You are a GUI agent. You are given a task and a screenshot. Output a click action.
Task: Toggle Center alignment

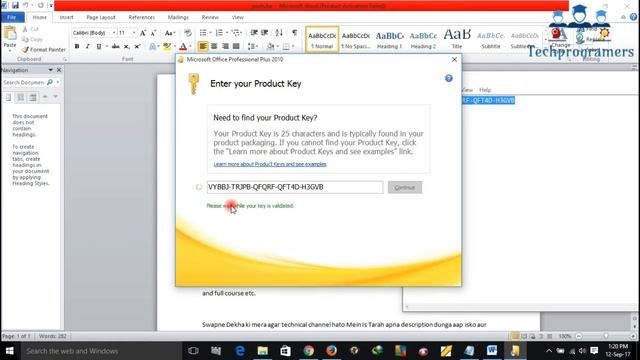(214, 47)
